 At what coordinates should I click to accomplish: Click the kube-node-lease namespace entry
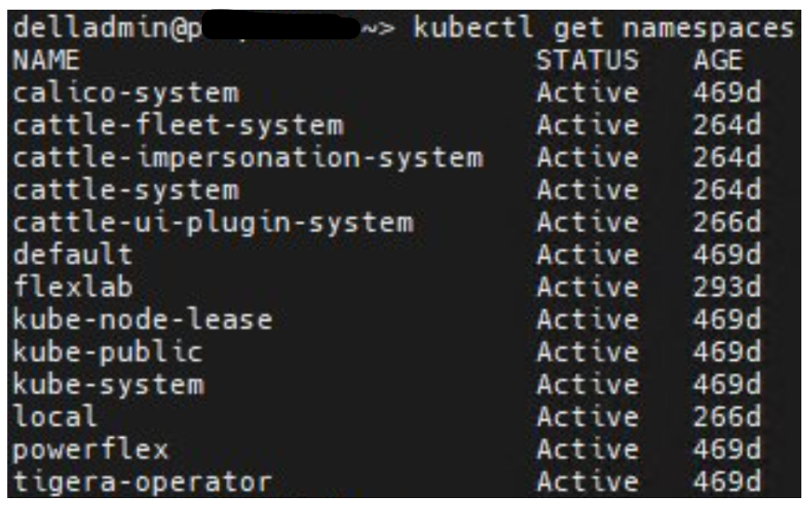click(x=143, y=320)
